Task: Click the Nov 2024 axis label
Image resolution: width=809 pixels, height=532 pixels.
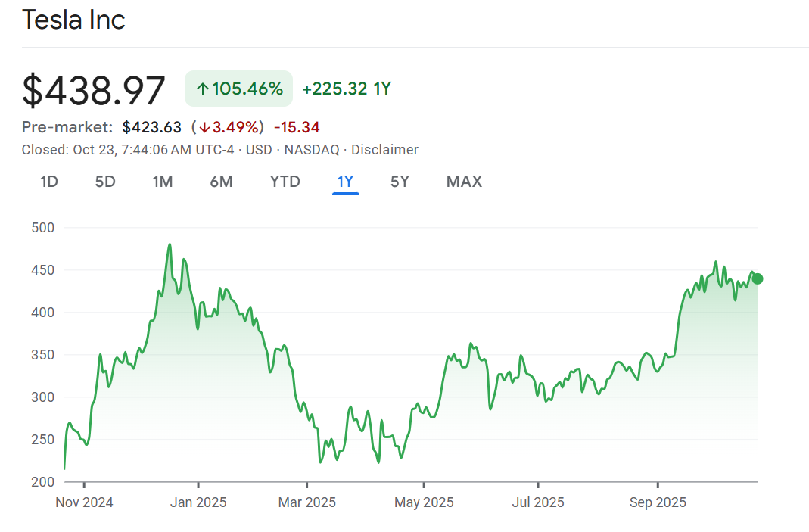Action: (x=84, y=502)
